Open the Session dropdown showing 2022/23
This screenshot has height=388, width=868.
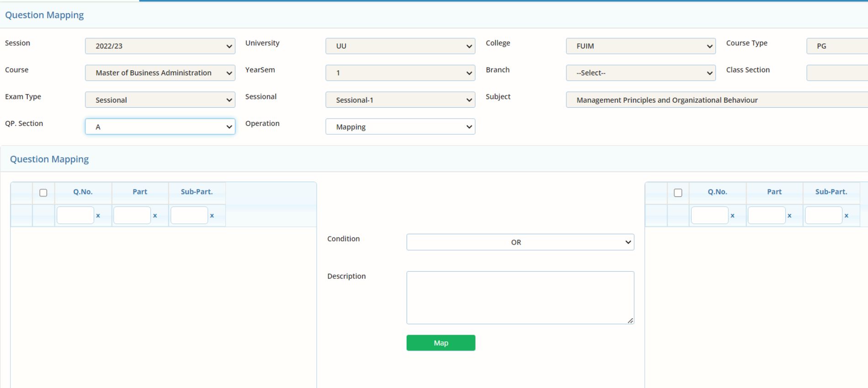[160, 46]
